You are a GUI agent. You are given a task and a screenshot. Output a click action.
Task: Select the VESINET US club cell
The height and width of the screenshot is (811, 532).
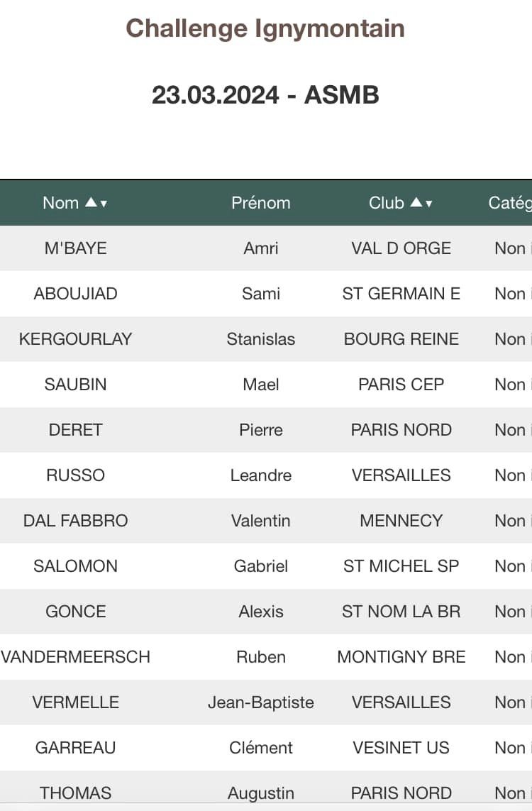point(401,748)
